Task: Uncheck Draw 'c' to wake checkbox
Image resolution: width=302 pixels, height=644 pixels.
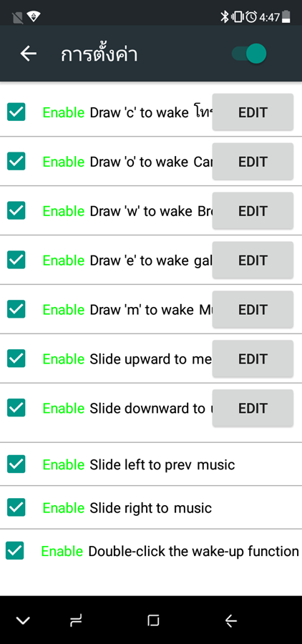Action: (16, 112)
